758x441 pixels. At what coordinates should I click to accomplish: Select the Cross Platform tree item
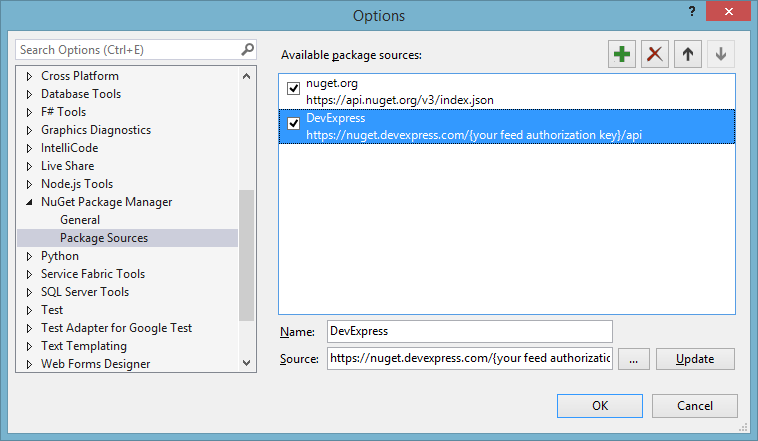80,76
